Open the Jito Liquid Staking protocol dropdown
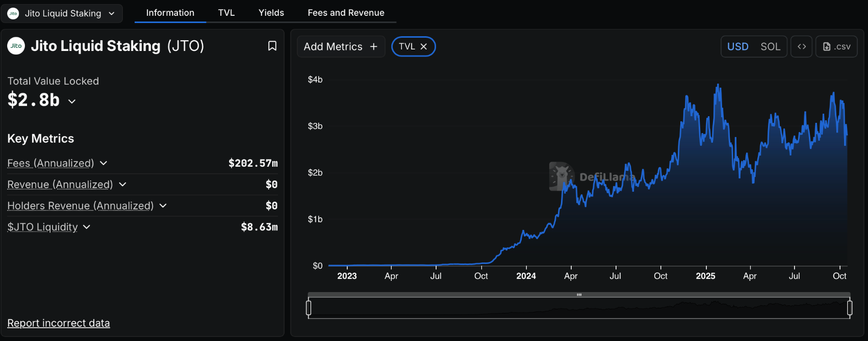Image resolution: width=868 pixels, height=341 pixels. (x=62, y=13)
